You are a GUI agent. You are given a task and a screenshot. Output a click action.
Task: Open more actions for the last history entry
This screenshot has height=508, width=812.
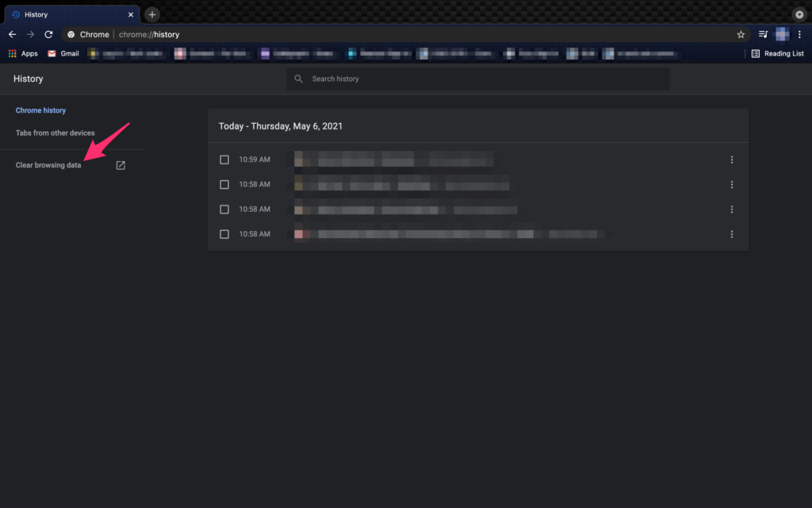[x=731, y=234]
